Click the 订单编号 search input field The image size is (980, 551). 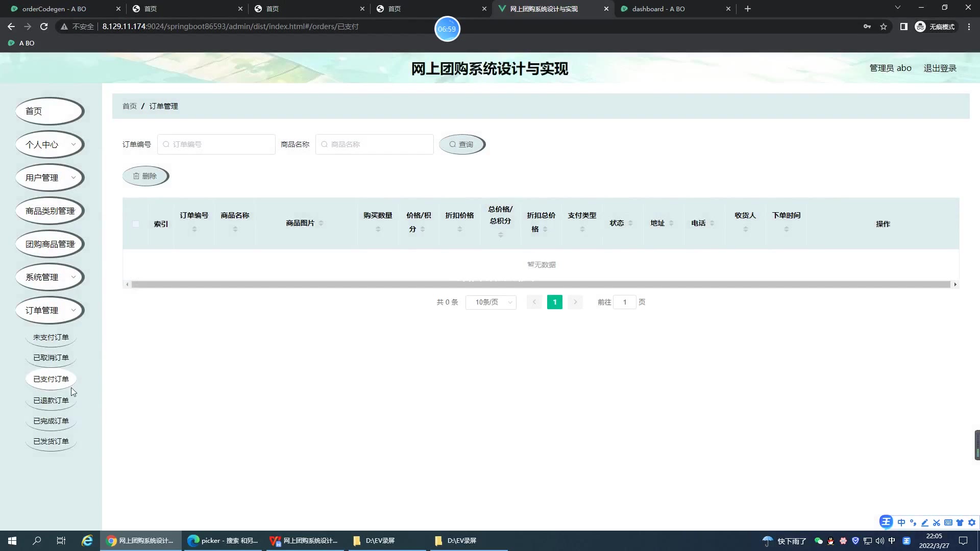(x=216, y=144)
